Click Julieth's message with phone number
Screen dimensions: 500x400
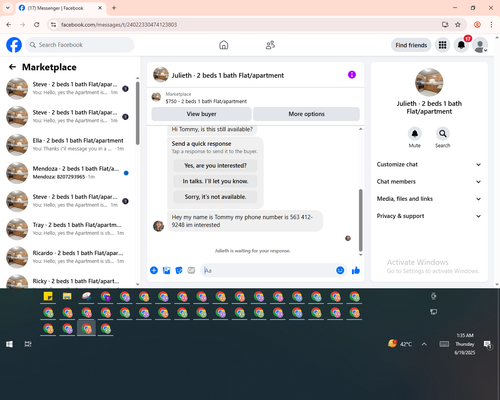(245, 221)
